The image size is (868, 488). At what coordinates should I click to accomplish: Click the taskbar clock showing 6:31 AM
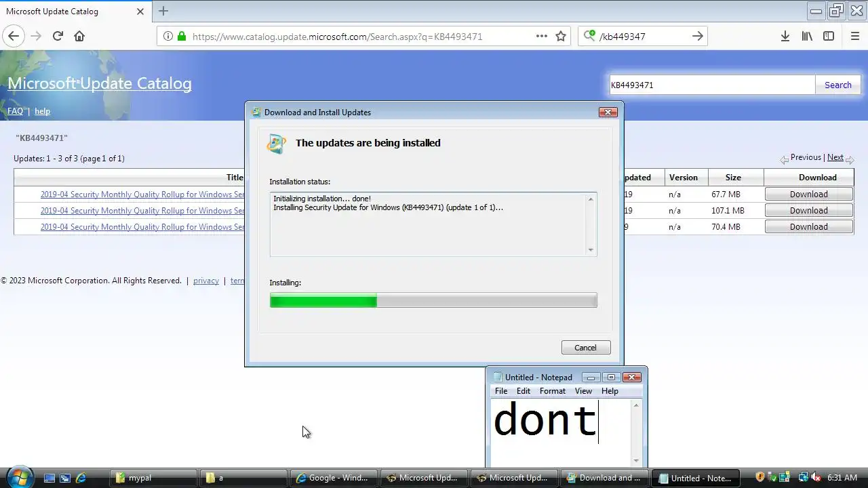tap(842, 478)
